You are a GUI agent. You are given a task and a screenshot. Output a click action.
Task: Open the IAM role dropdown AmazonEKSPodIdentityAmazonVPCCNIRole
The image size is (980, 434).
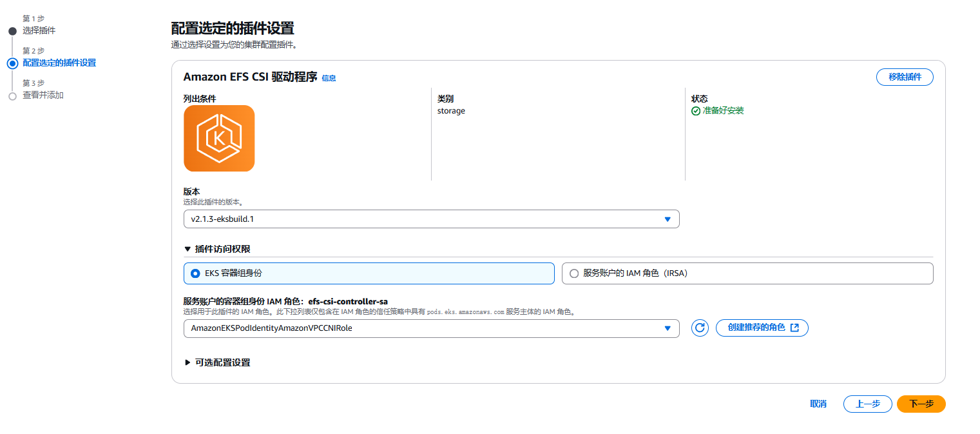(431, 328)
